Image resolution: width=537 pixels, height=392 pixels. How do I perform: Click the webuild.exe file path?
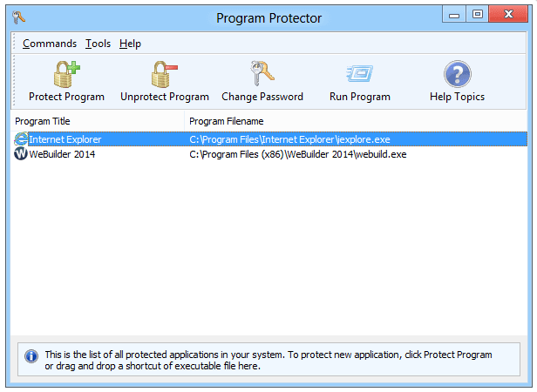pos(298,154)
